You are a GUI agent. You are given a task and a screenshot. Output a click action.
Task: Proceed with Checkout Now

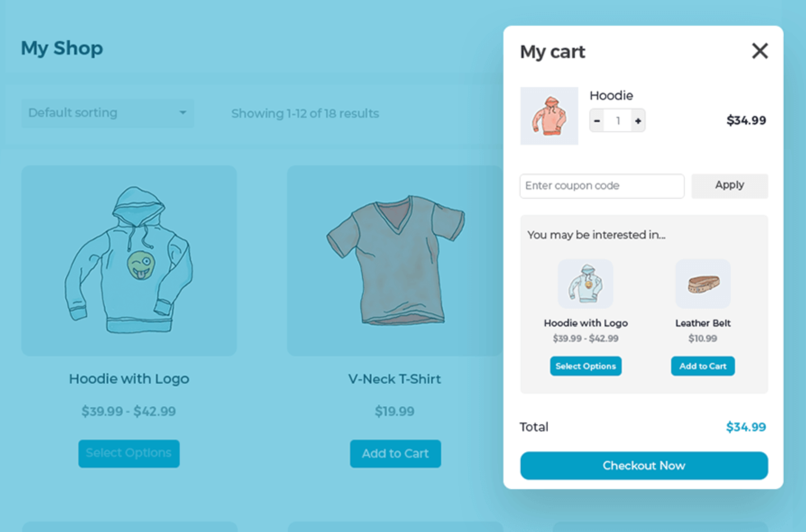tap(644, 466)
